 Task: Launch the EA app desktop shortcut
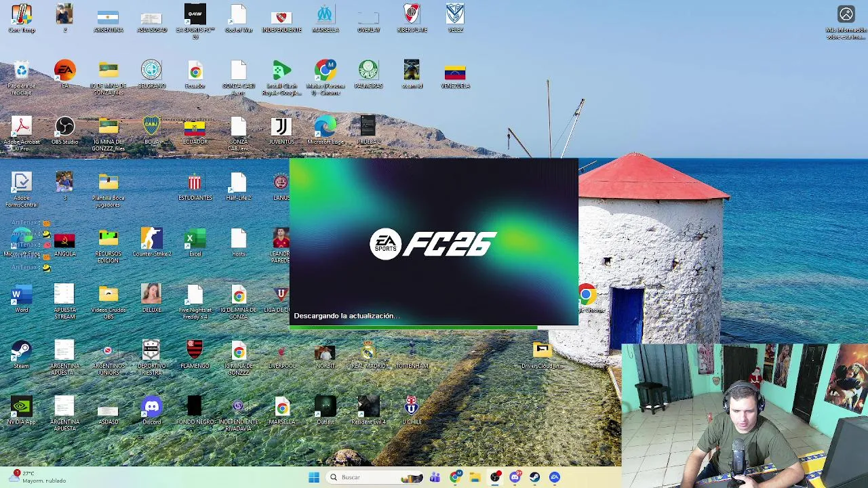[x=65, y=75]
